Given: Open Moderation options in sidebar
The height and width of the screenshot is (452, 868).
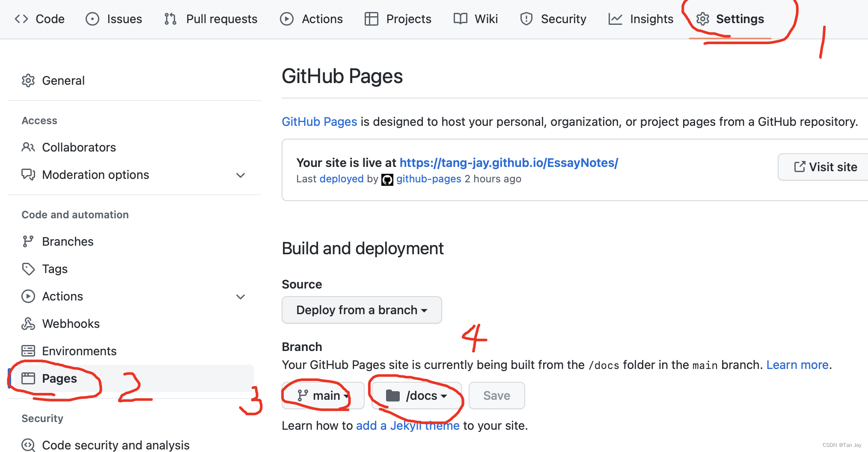Looking at the screenshot, I should click(x=134, y=175).
